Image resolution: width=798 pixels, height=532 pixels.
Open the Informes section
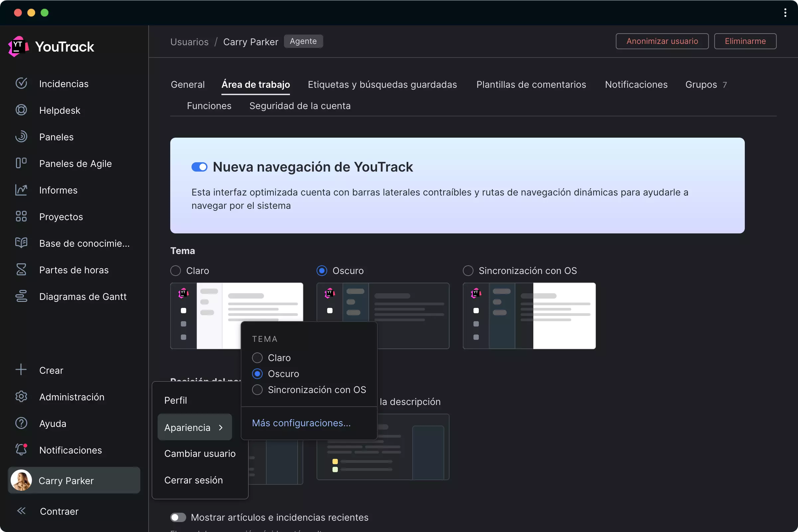[59, 190]
